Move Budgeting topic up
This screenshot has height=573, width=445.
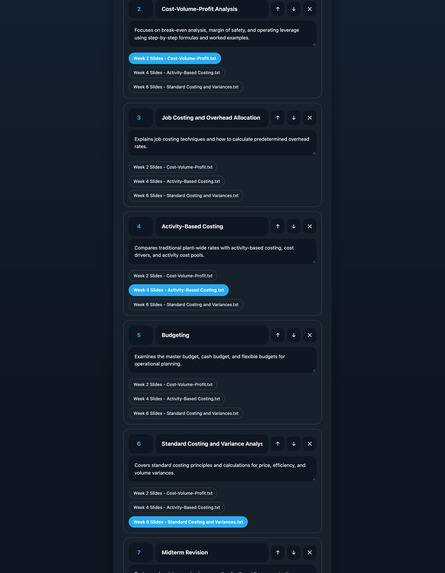click(x=278, y=335)
